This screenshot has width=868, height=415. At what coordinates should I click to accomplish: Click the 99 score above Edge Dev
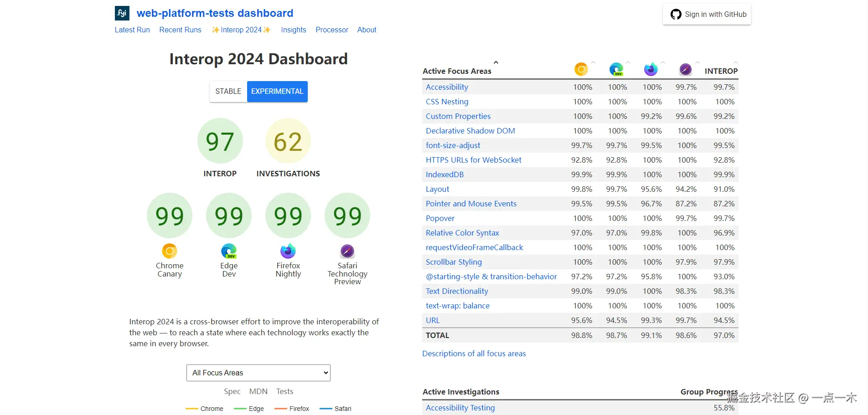(229, 215)
